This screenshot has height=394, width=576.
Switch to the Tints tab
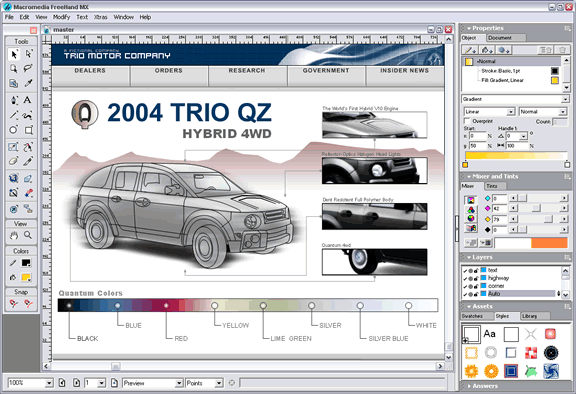click(x=494, y=186)
